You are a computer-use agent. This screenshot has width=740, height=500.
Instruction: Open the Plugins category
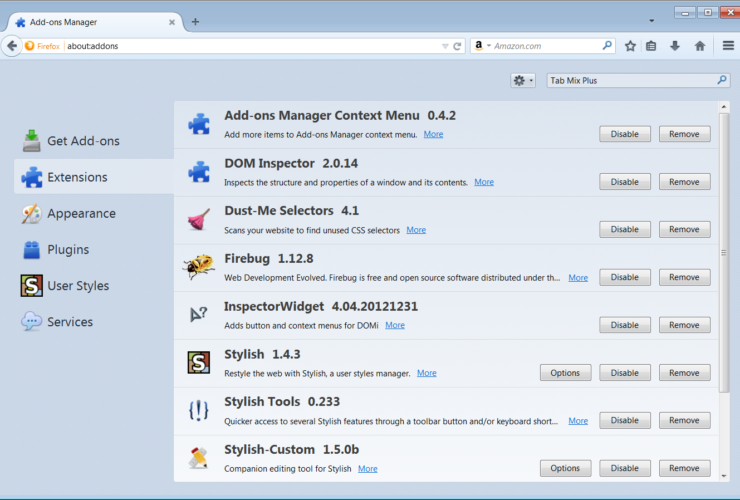pyautogui.click(x=56, y=249)
